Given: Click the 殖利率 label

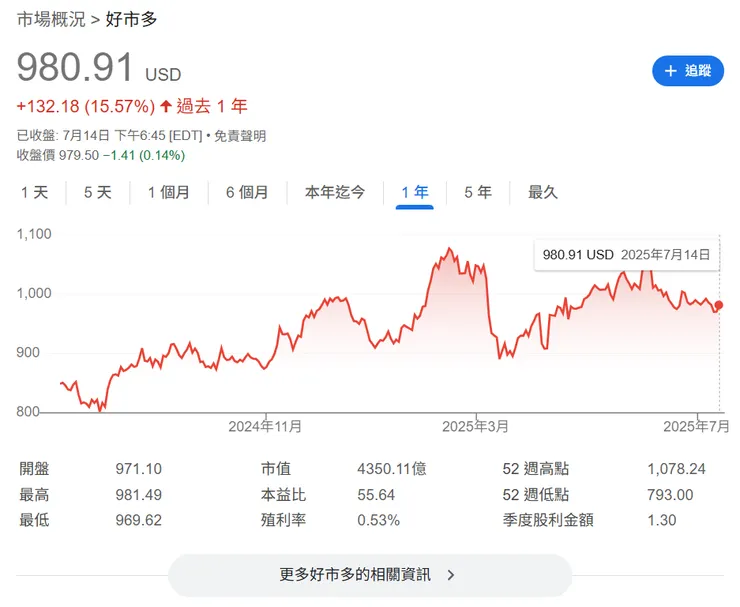Looking at the screenshot, I should tap(283, 520).
